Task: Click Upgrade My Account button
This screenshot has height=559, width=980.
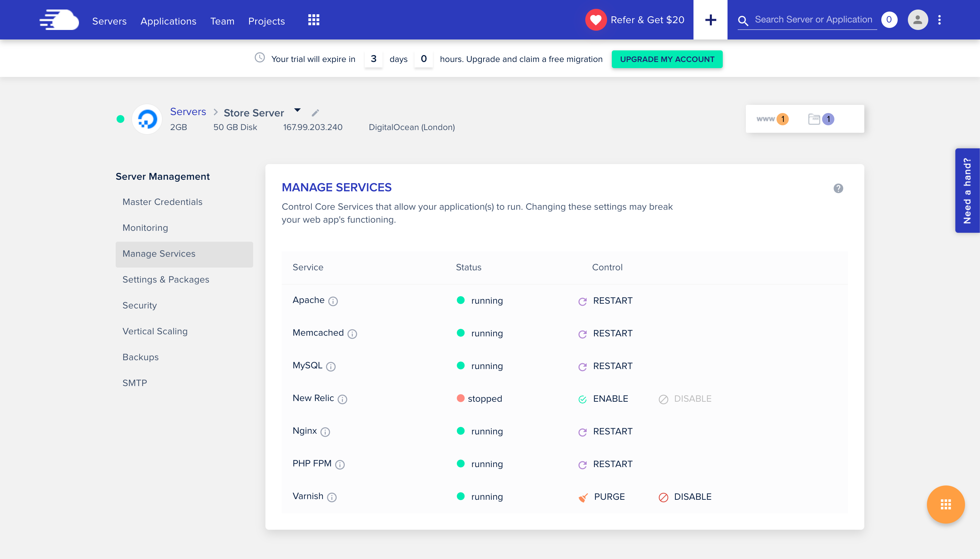Action: (x=667, y=59)
